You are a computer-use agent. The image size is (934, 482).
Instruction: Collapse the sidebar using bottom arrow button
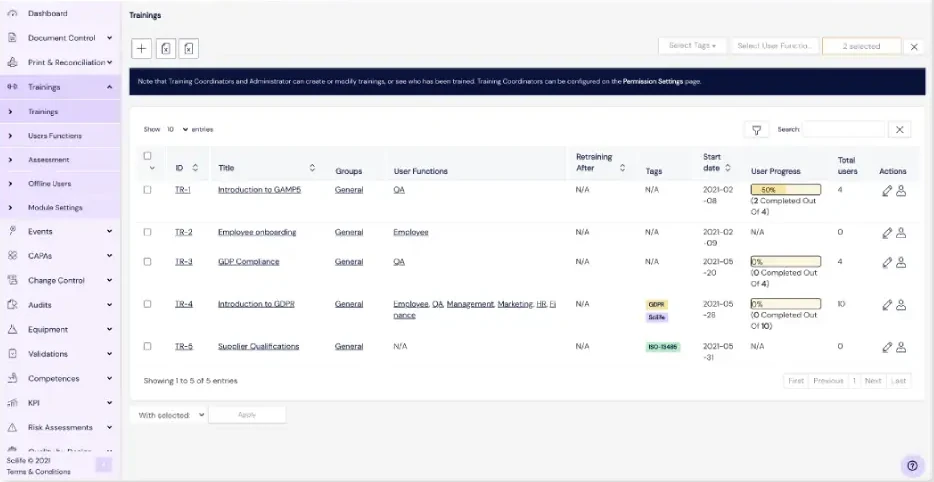[x=104, y=465]
